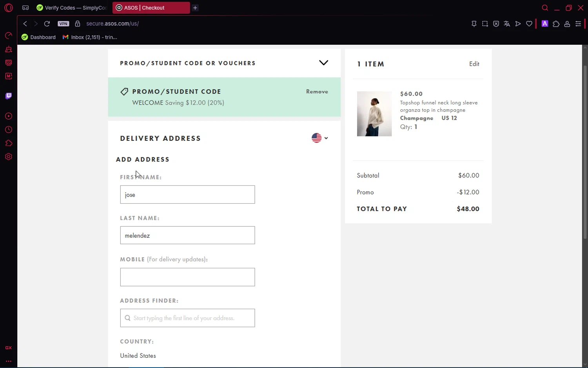Show site security padlock info
Screen dimensions: 588x368
78,24
